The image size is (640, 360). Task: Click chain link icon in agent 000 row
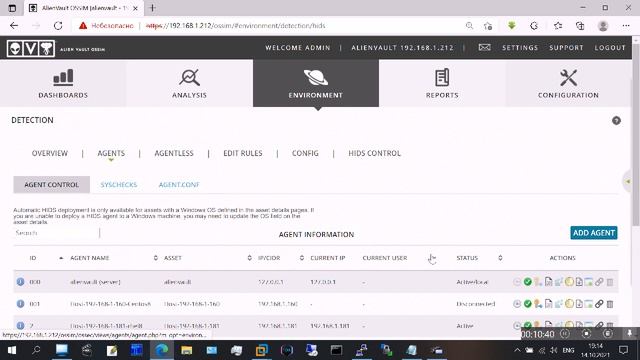click(x=599, y=282)
